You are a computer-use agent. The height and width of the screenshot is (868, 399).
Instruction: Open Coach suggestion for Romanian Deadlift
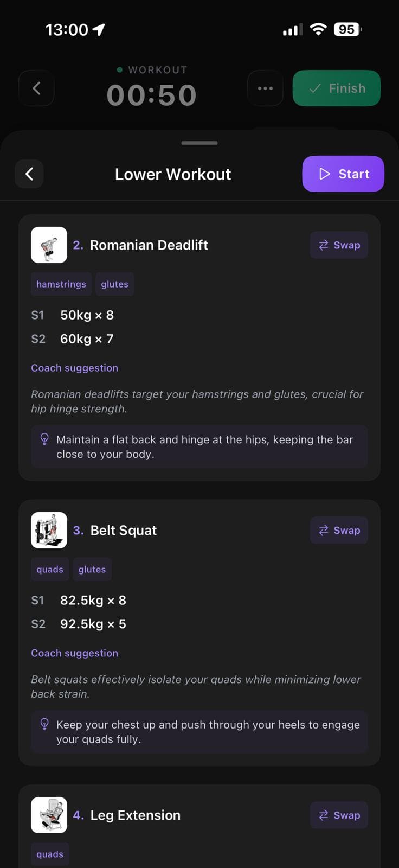(74, 368)
